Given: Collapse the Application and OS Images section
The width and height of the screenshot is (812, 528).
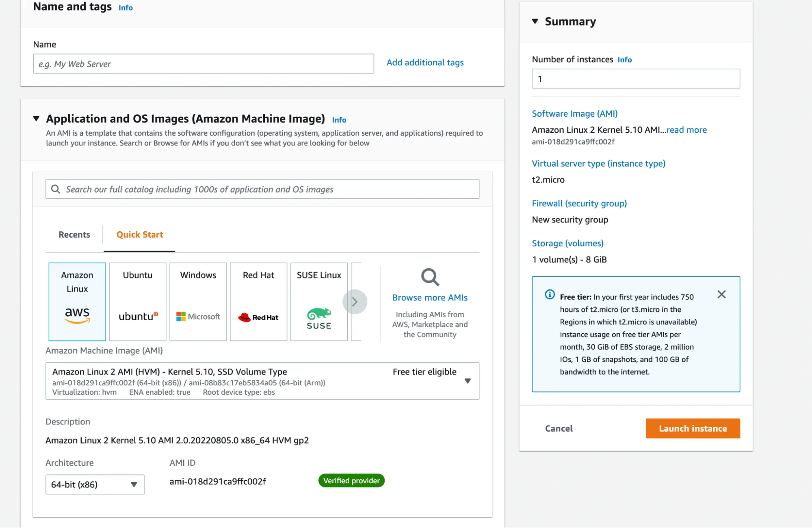Looking at the screenshot, I should point(36,118).
